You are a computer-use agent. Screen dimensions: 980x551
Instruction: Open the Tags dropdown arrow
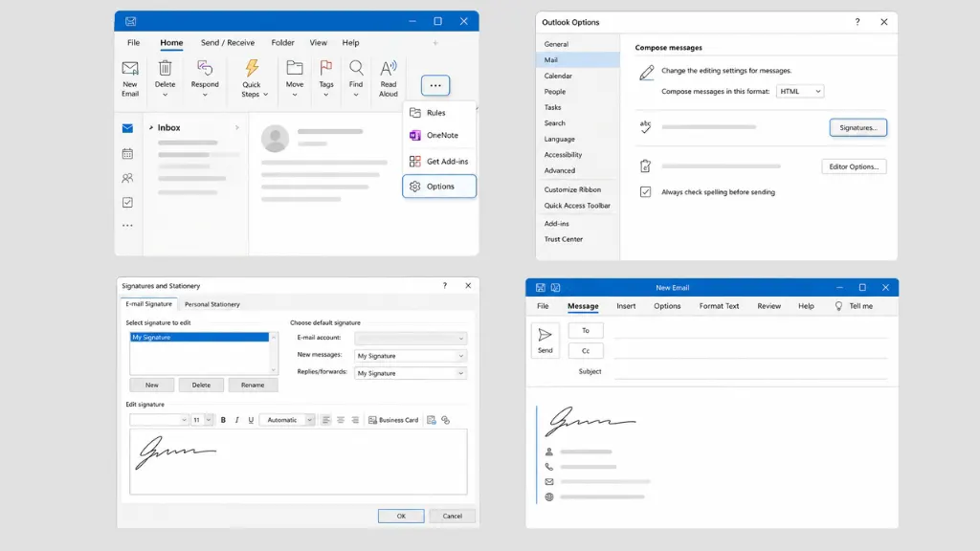[x=326, y=95]
